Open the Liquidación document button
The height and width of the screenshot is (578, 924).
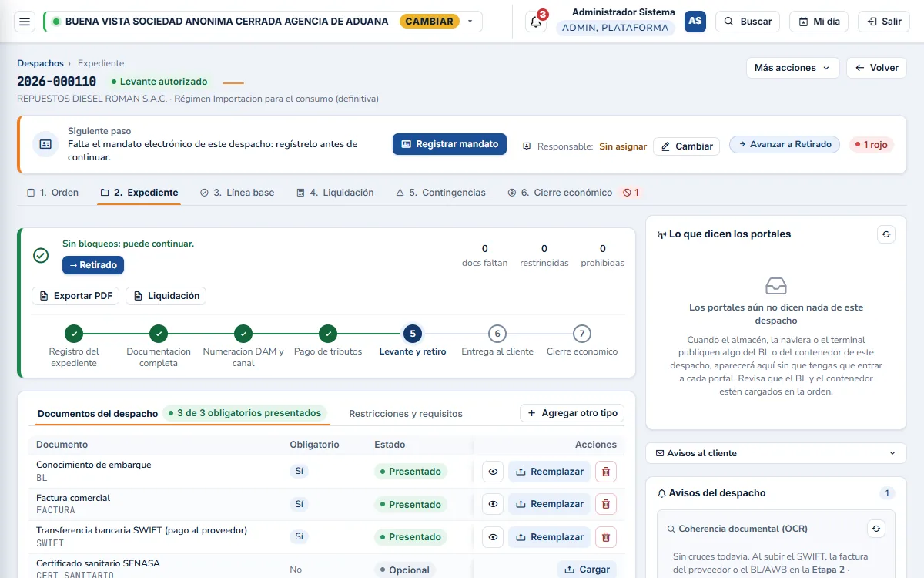[x=166, y=296]
